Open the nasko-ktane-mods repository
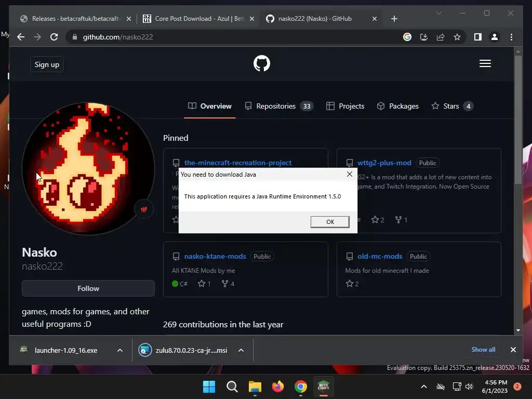Image resolution: width=532 pixels, height=399 pixels. coord(215,257)
